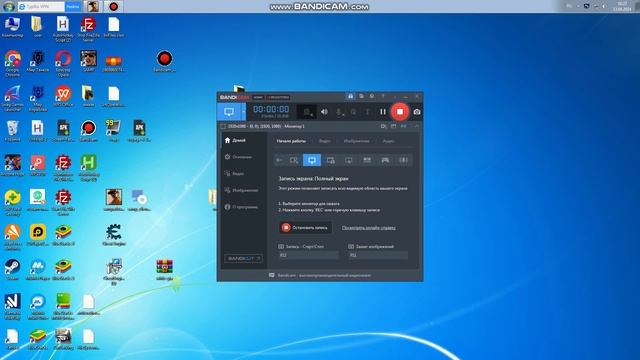Open the Image sidebar item
The height and width of the screenshot is (360, 640).
[241, 190]
